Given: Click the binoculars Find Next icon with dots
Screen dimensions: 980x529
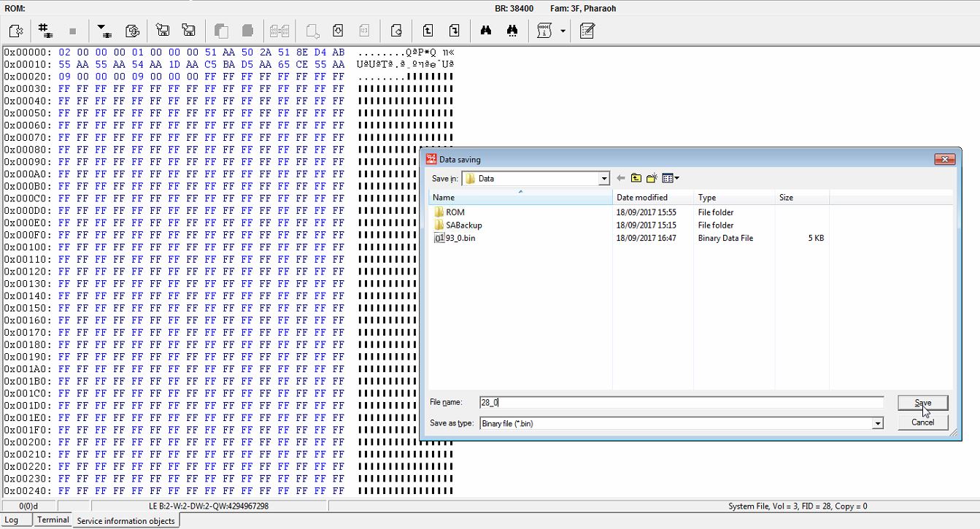Looking at the screenshot, I should point(512,31).
